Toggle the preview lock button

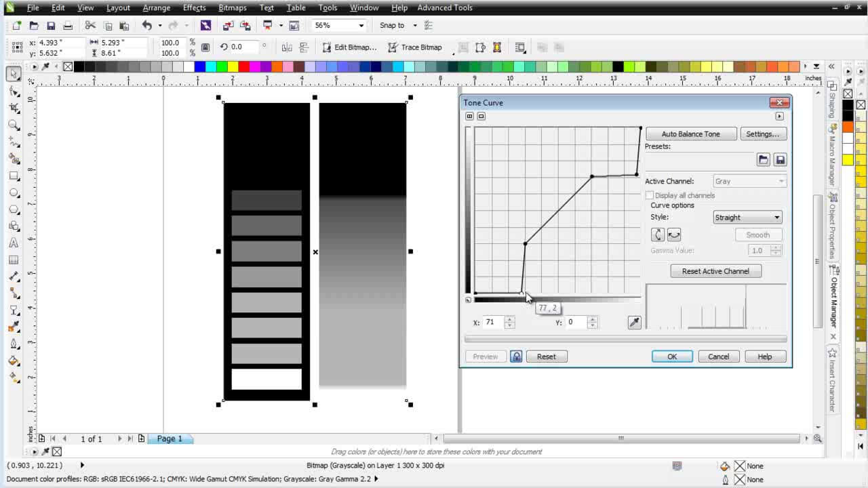[x=516, y=357]
